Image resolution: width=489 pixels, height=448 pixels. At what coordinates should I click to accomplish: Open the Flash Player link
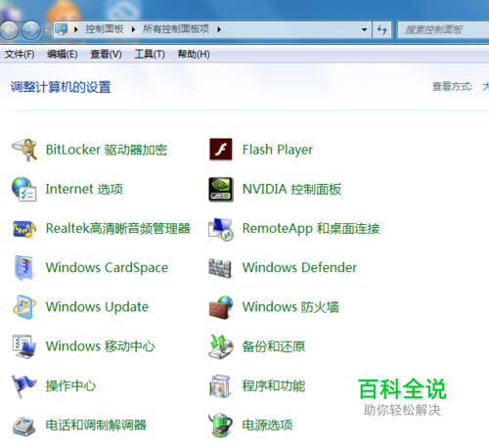coord(278,150)
